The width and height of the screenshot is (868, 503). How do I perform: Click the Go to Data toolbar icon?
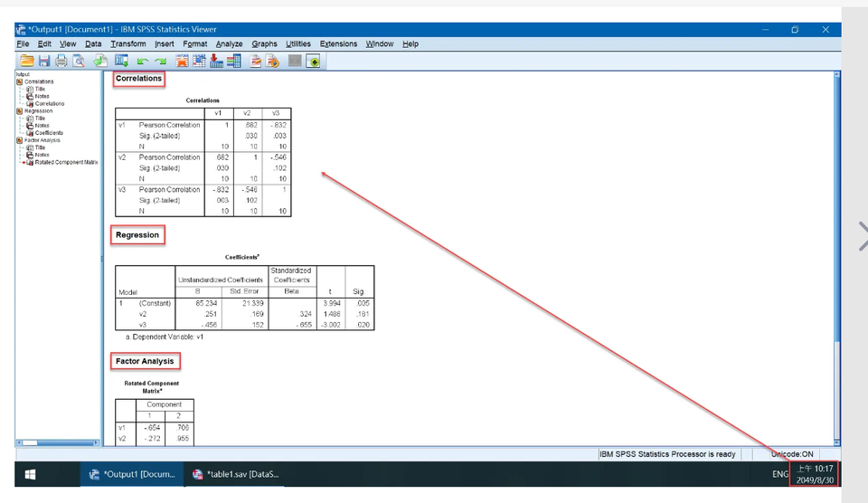[183, 62]
